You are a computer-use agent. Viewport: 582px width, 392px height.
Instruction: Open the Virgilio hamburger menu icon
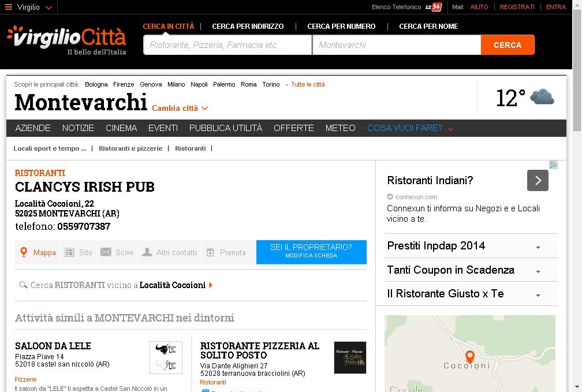pyautogui.click(x=9, y=7)
